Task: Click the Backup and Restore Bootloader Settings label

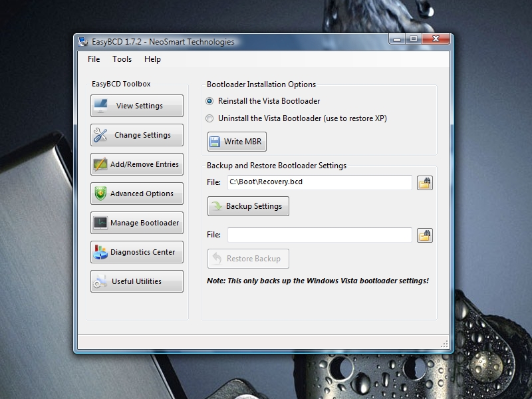Action: [277, 166]
